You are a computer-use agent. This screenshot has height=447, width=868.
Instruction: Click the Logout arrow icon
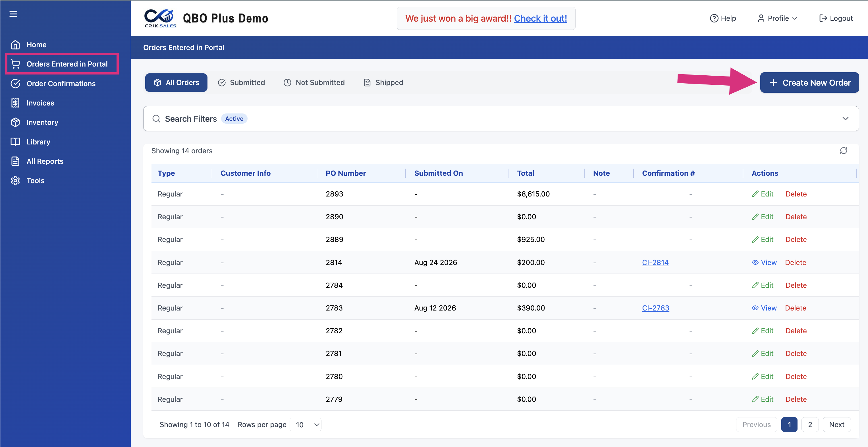coord(823,18)
